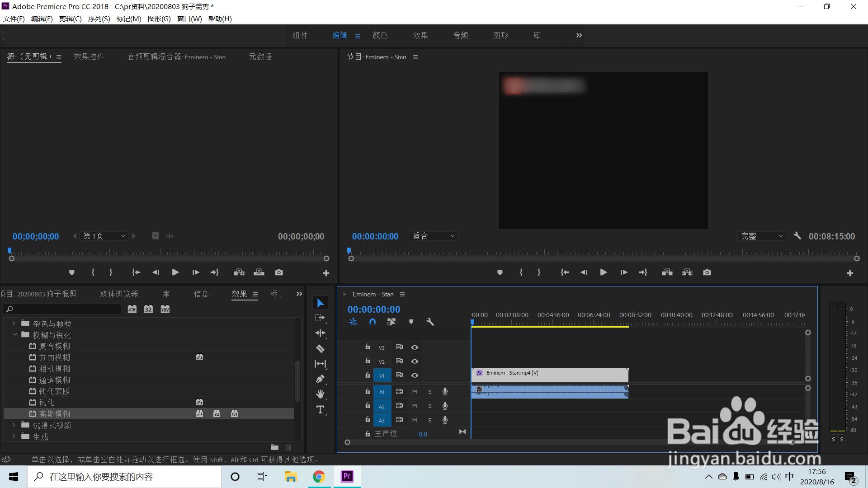Filter effects by accelerated effects icon

pos(132,309)
